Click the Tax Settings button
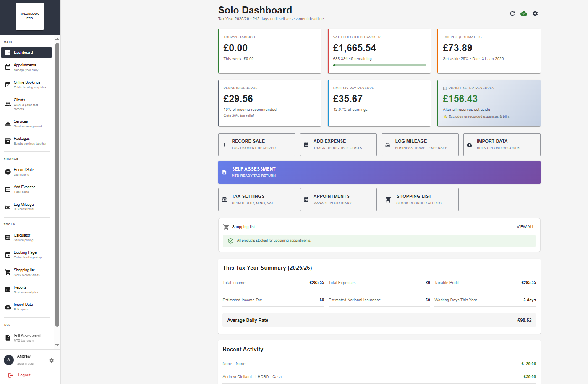The height and width of the screenshot is (384, 588). click(257, 200)
